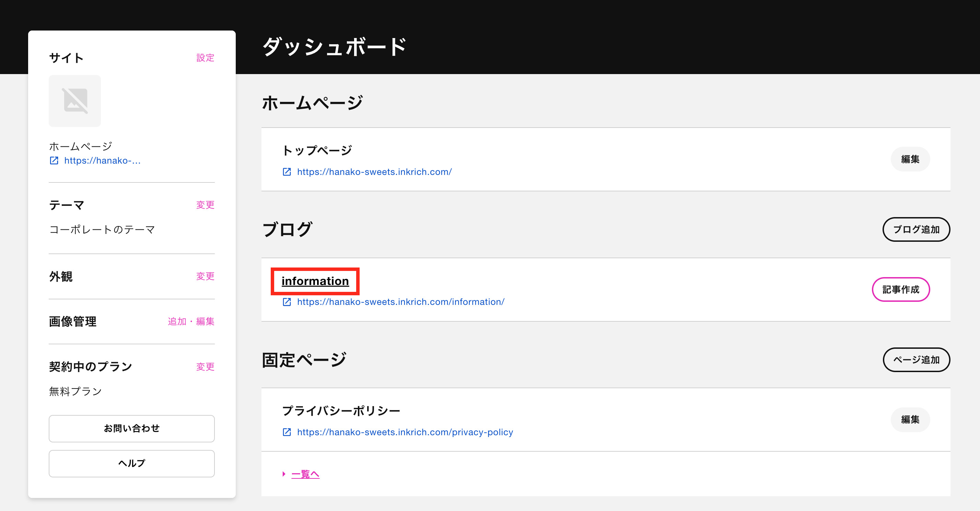Open the information blog title link
980x511 pixels.
[x=315, y=281]
